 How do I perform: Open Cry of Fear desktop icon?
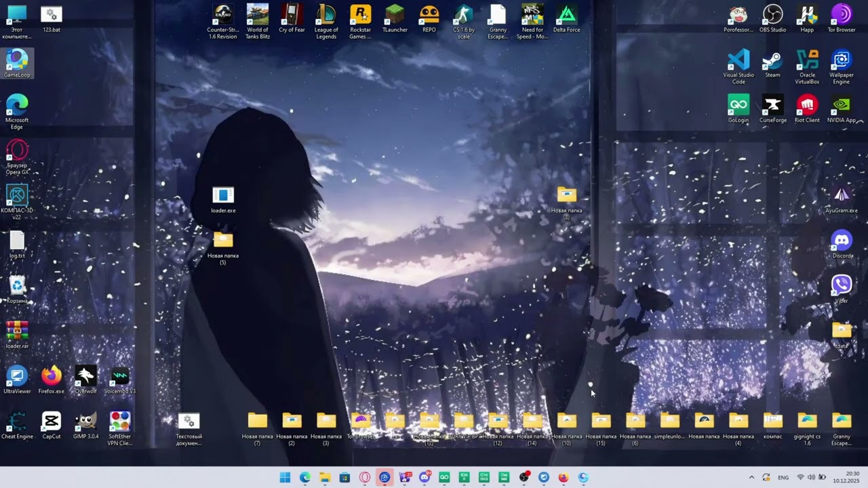[x=292, y=19]
